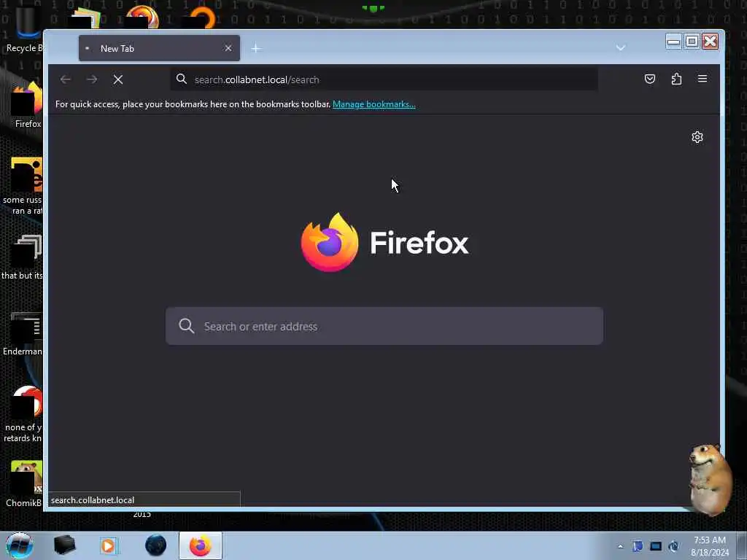Click the hamster figure on the desktop
747x560 pixels.
pyautogui.click(x=711, y=480)
